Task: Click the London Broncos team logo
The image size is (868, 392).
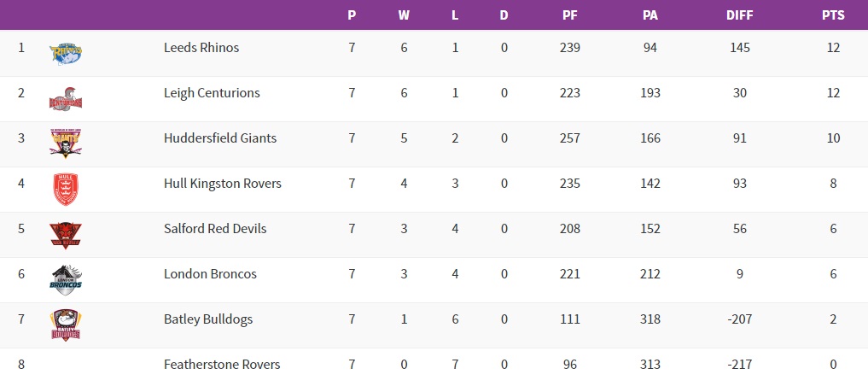Action: (66, 280)
